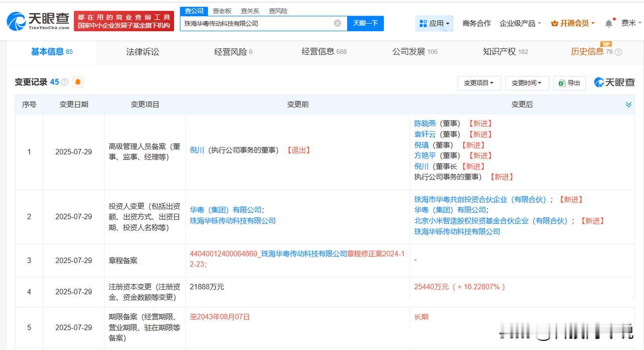The height and width of the screenshot is (350, 644).
Task: Select the 查风险 search tab
Action: (x=278, y=11)
